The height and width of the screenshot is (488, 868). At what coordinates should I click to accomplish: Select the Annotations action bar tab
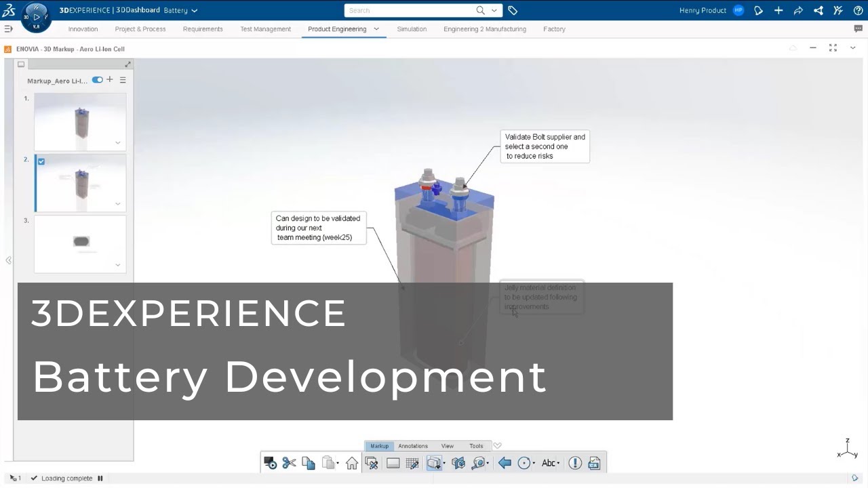tap(413, 446)
